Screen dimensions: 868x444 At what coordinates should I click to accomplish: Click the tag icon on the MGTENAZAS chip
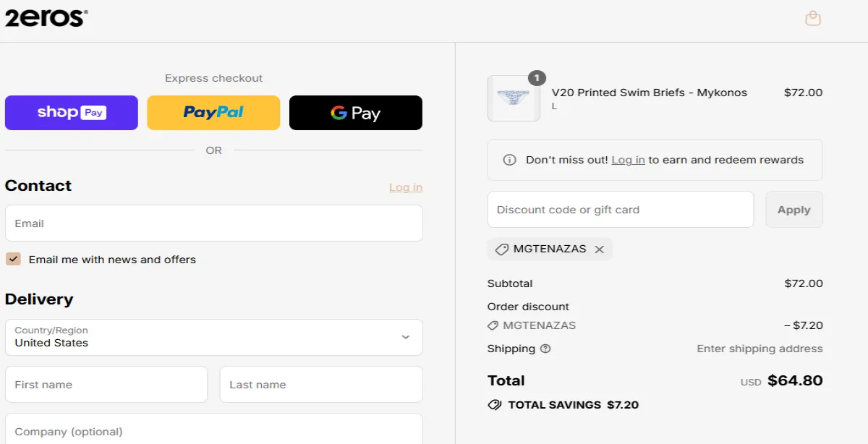pos(501,249)
